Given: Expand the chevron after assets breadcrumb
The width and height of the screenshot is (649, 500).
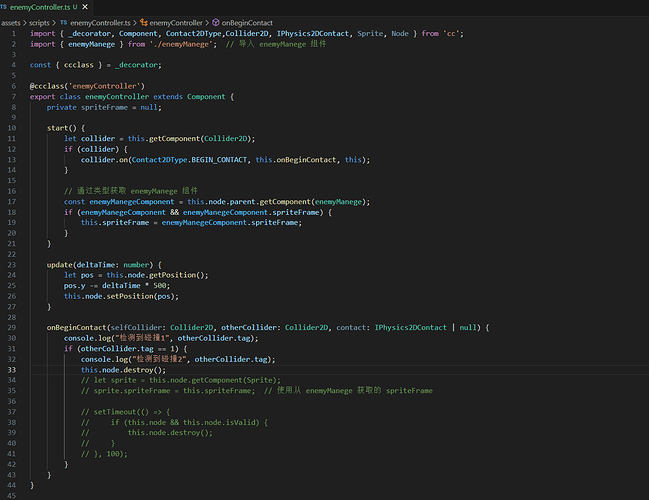Looking at the screenshot, I should pyautogui.click(x=24, y=23).
